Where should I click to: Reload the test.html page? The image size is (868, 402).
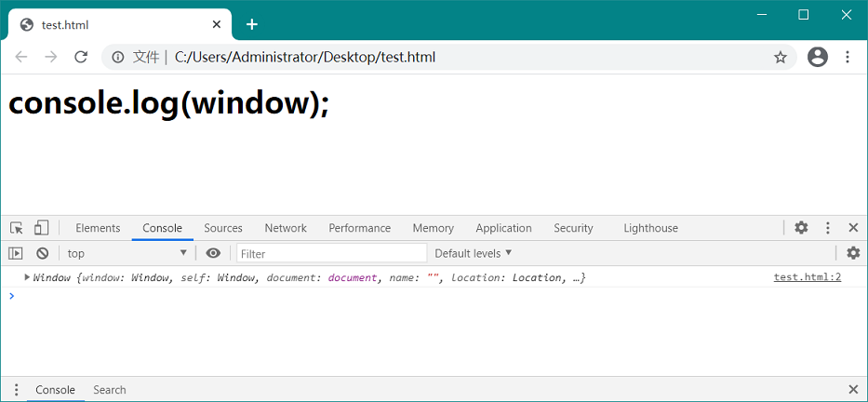81,57
